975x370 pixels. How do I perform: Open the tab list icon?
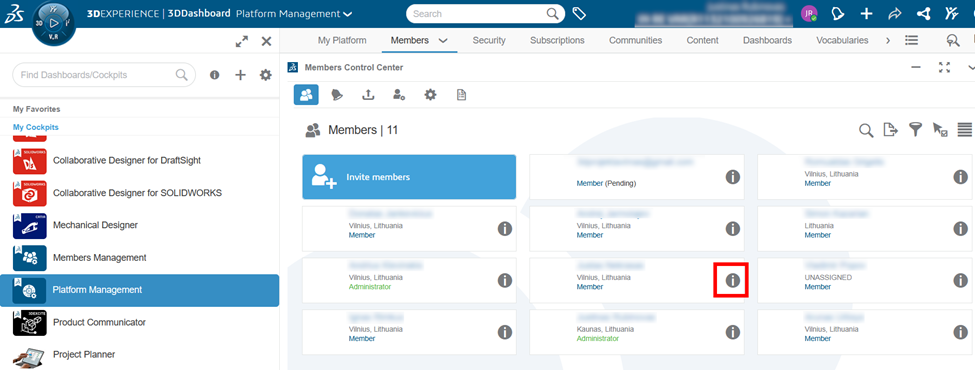(912, 40)
